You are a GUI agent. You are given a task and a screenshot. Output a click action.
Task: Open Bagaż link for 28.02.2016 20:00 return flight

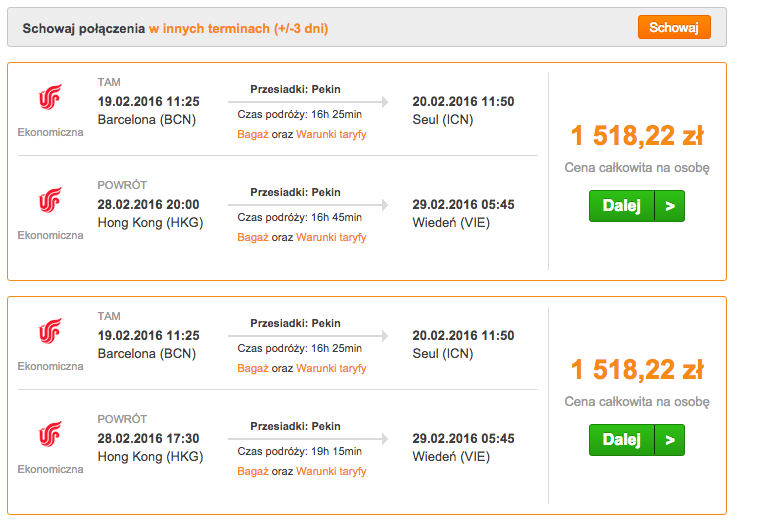253,237
